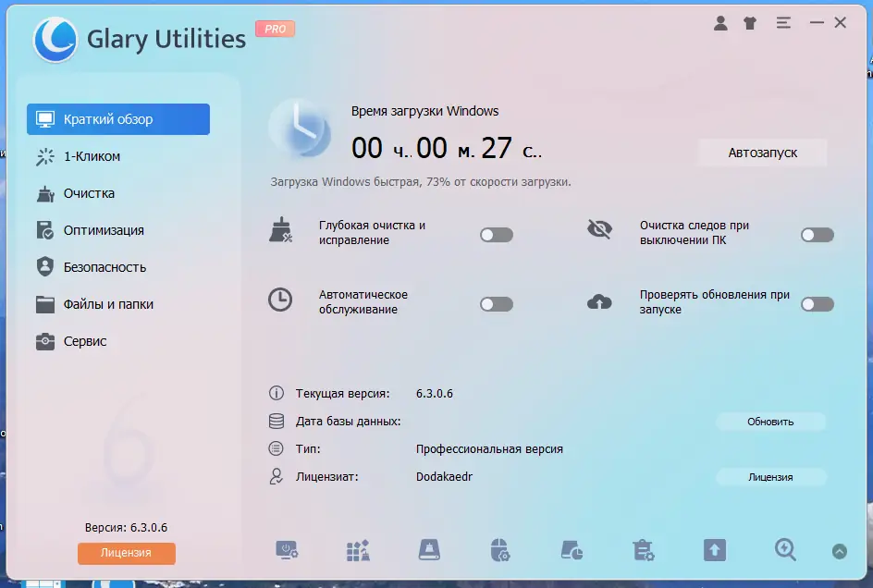Viewport: 873px width, 588px height.
Task: Enable the Глубокая очистка и исправление switch
Action: click(x=497, y=235)
